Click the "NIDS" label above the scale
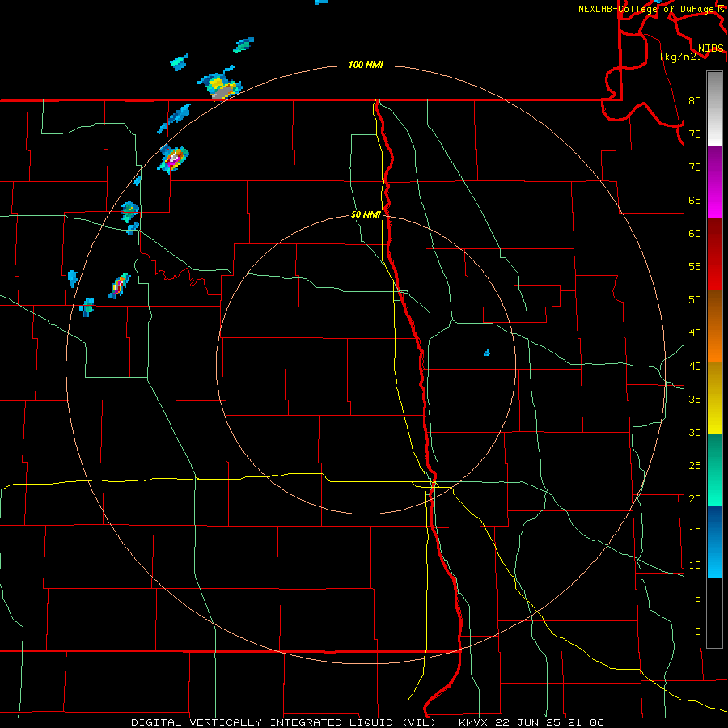The image size is (728, 728). pos(711,49)
